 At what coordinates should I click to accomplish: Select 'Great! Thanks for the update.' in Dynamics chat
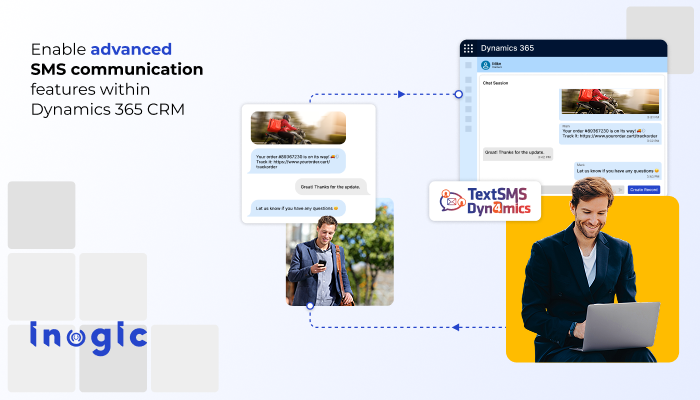(x=517, y=153)
